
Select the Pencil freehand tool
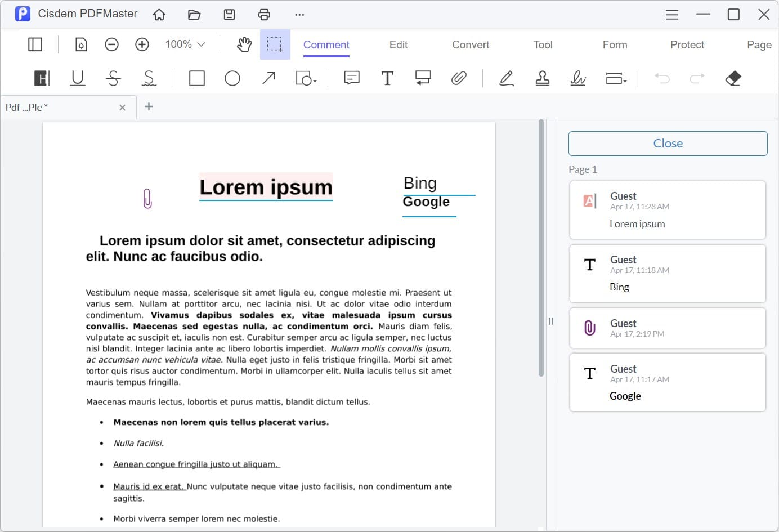pyautogui.click(x=506, y=78)
